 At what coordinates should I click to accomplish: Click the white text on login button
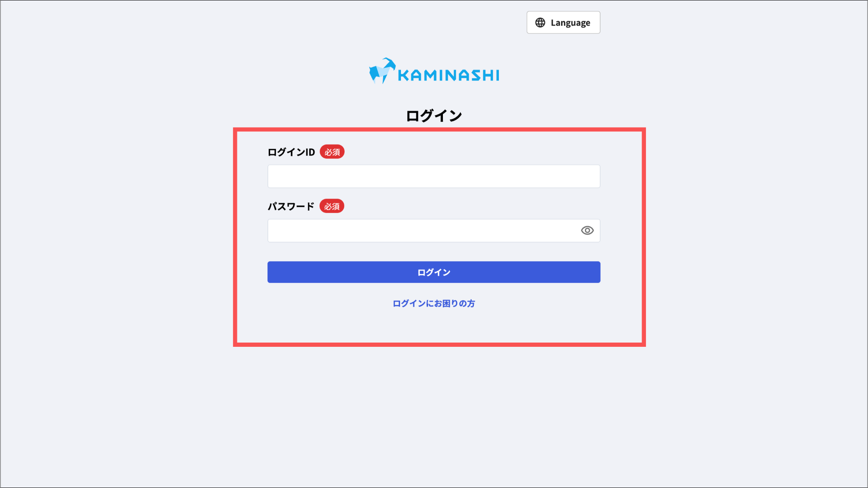click(434, 272)
